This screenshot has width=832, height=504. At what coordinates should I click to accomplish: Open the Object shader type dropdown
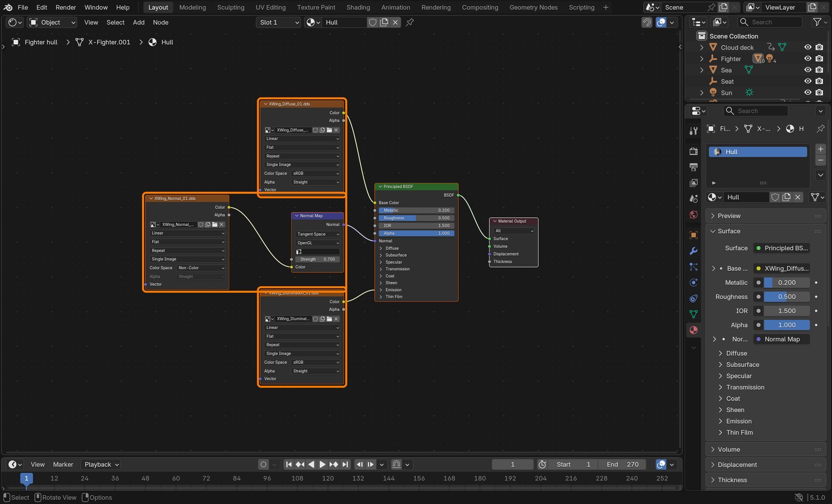point(52,22)
